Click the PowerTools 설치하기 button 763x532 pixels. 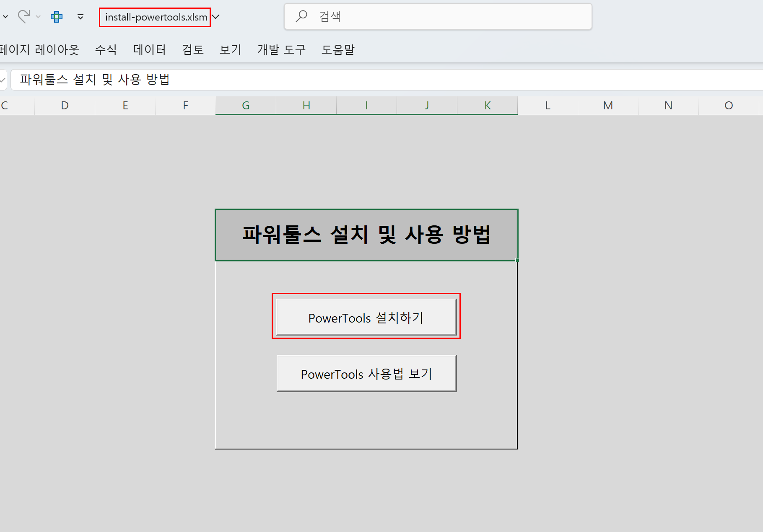click(x=366, y=317)
